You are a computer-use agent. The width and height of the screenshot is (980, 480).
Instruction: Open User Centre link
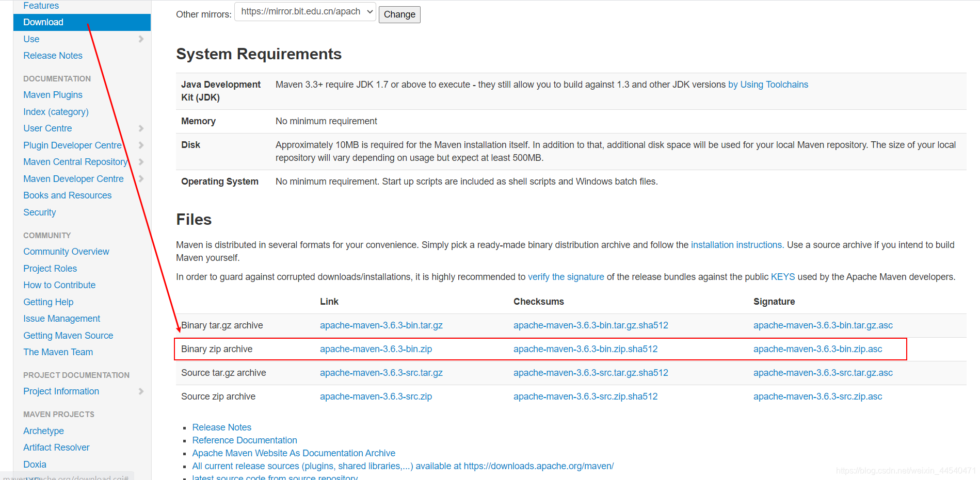click(x=47, y=128)
